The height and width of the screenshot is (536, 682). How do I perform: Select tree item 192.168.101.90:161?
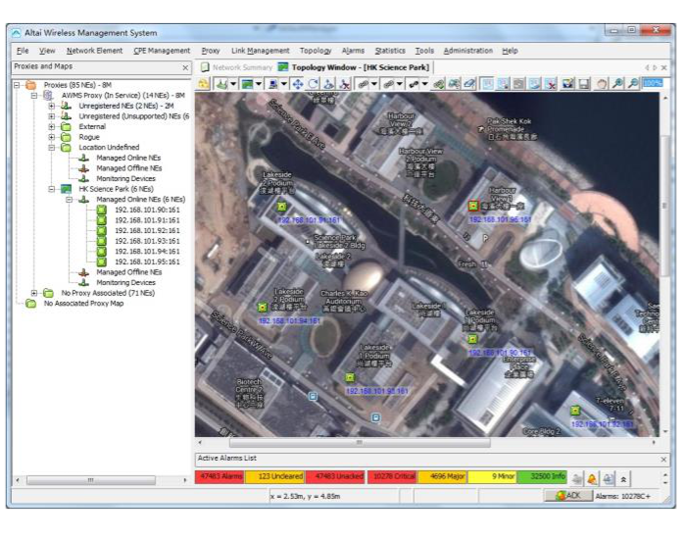point(147,210)
